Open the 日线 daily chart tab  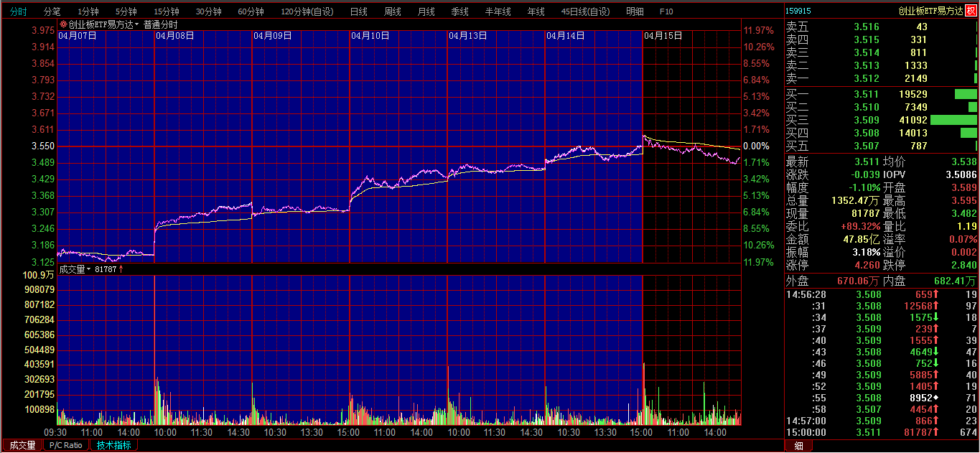pos(358,11)
